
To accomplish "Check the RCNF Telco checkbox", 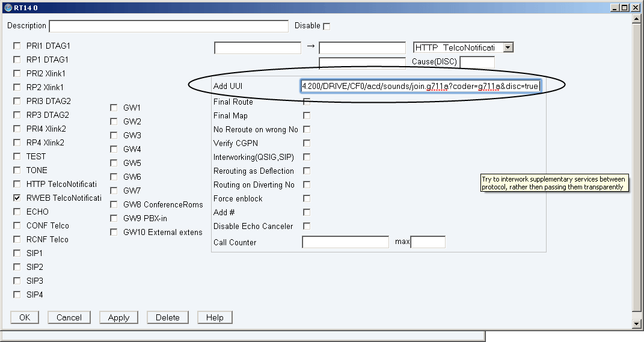I will point(17,239).
